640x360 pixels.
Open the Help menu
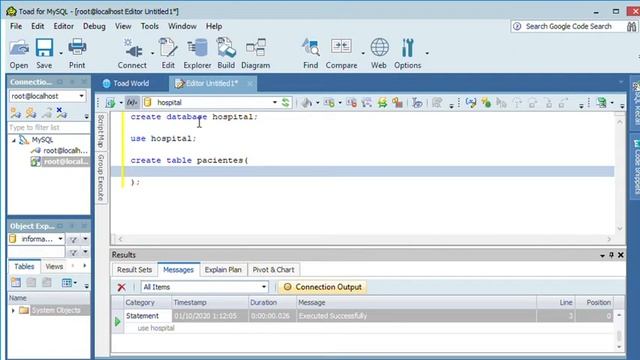(x=214, y=26)
